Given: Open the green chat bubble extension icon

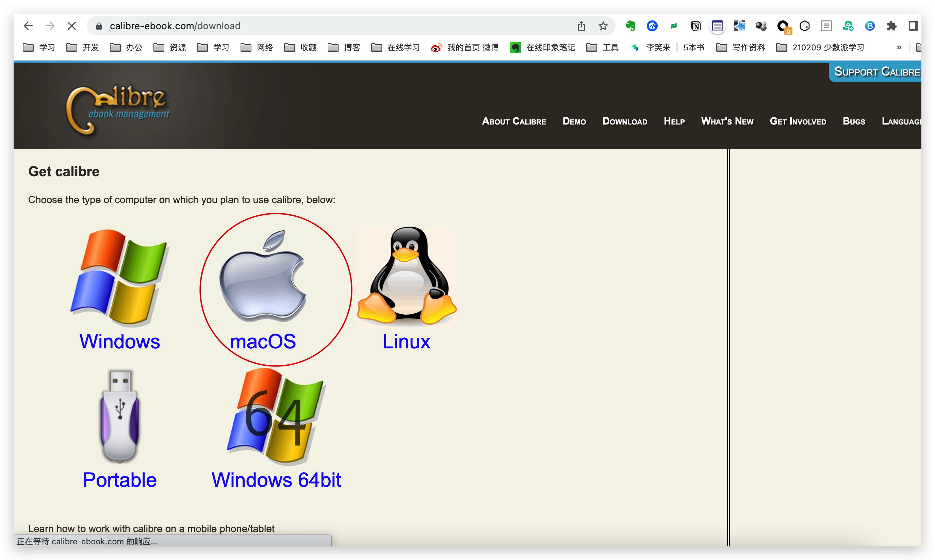Looking at the screenshot, I should (674, 26).
